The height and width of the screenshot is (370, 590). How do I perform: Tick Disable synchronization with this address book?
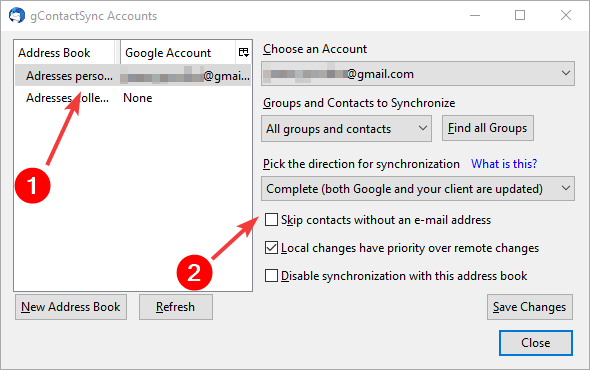[271, 276]
